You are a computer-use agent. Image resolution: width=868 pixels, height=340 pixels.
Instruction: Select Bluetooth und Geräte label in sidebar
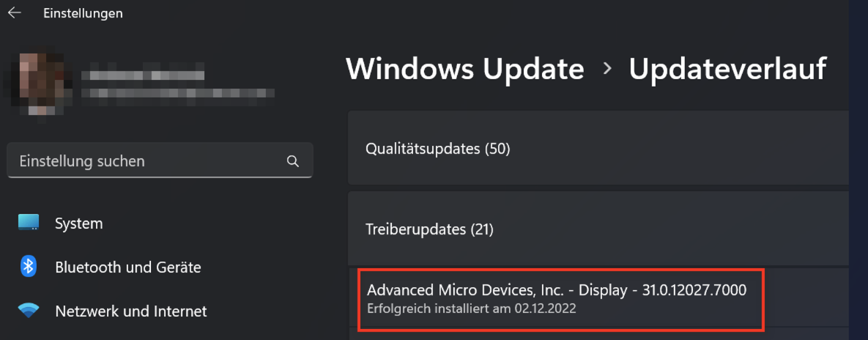pyautogui.click(x=128, y=267)
